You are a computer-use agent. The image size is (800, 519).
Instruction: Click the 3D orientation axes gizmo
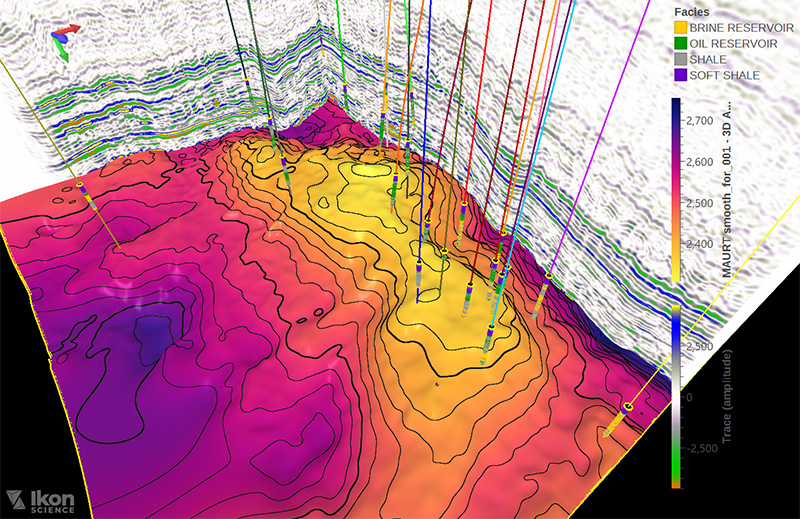click(58, 43)
